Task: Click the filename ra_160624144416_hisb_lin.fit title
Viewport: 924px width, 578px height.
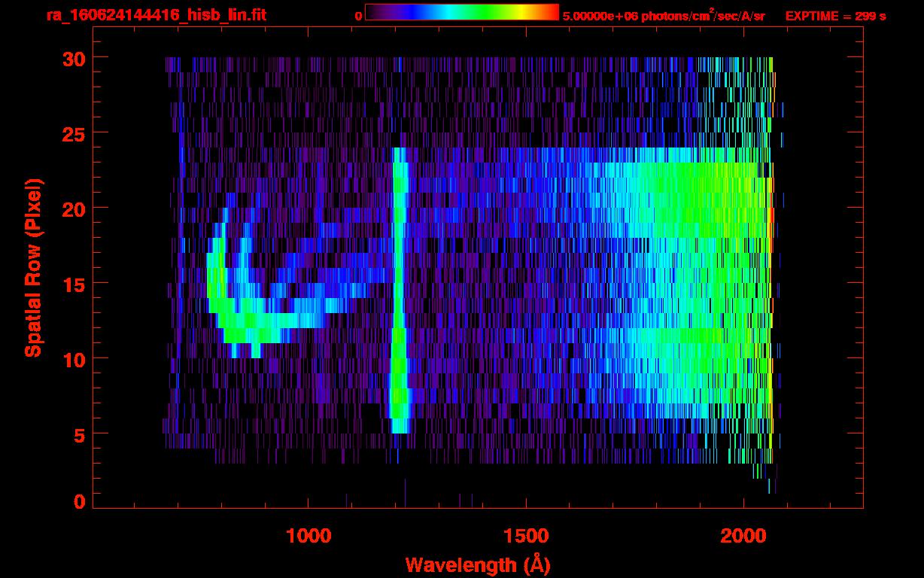Action: click(x=156, y=15)
